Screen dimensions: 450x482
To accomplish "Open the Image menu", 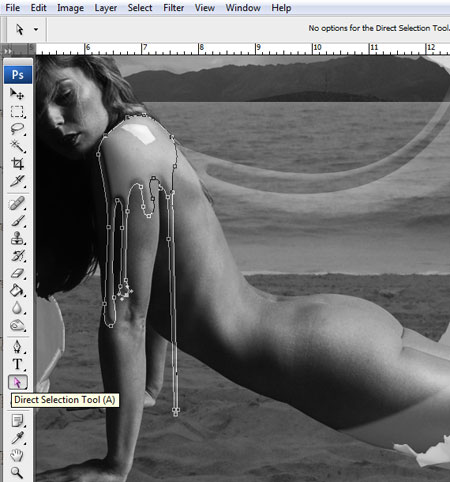I will (x=70, y=8).
